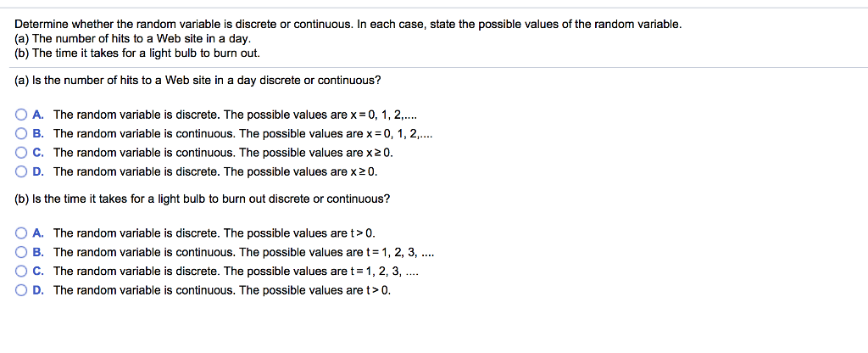Choose radio option B under the light bulb question

(x=21, y=252)
